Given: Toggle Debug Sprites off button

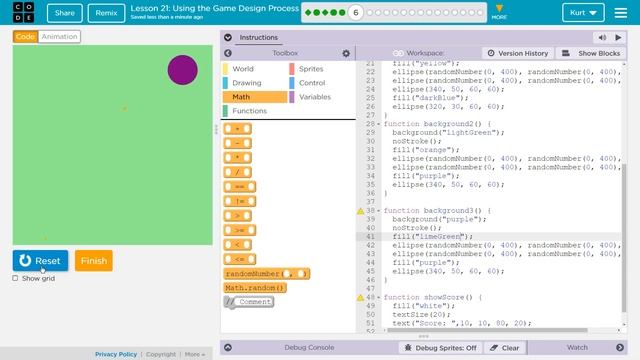Looking at the screenshot, I should 440,348.
